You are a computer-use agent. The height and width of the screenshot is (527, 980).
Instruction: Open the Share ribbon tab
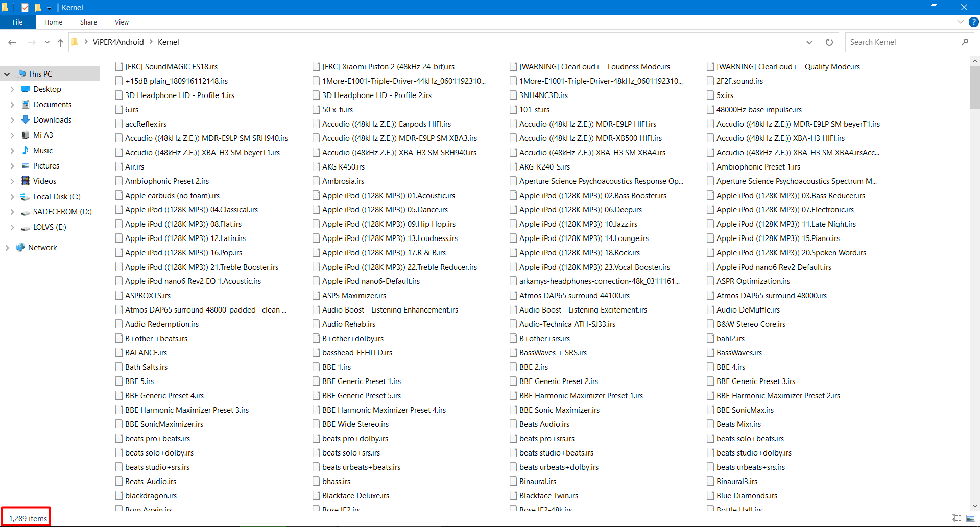pos(88,22)
